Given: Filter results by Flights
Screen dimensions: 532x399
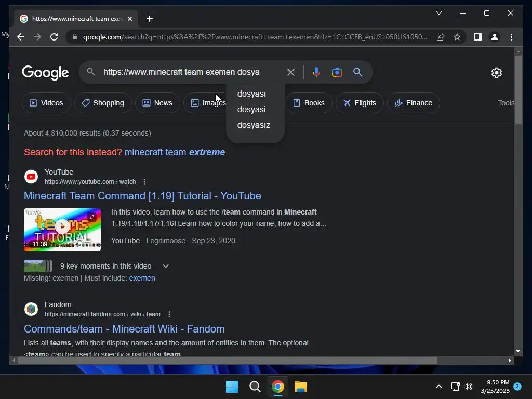Looking at the screenshot, I should [x=360, y=103].
